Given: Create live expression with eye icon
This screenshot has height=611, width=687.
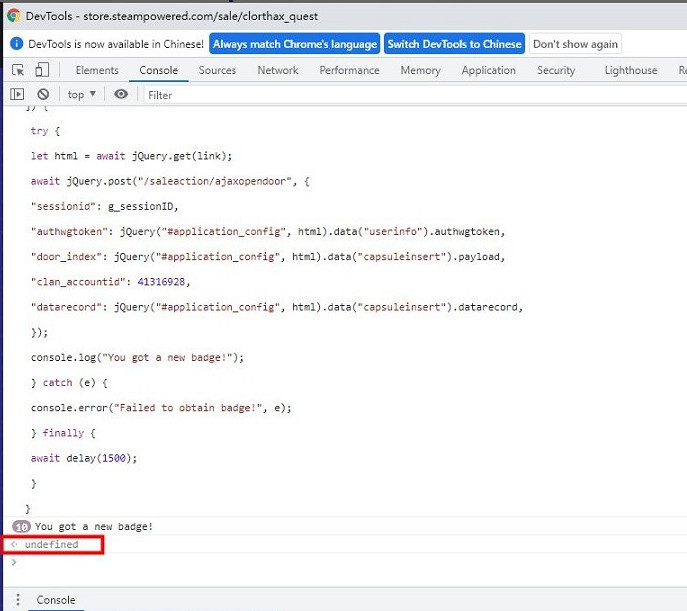Looking at the screenshot, I should 121,94.
